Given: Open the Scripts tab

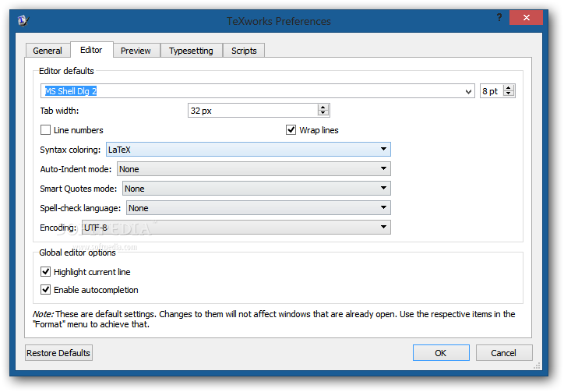Looking at the screenshot, I should coord(244,51).
